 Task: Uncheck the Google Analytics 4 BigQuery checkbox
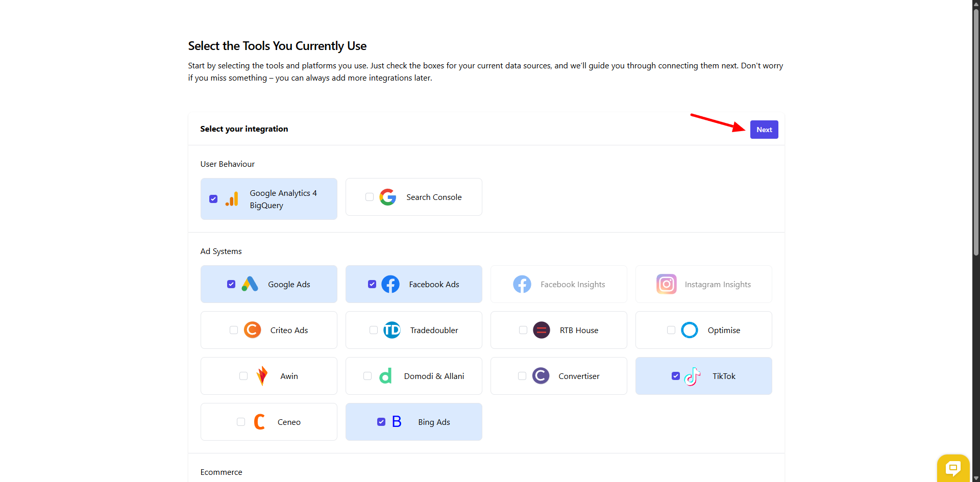213,199
